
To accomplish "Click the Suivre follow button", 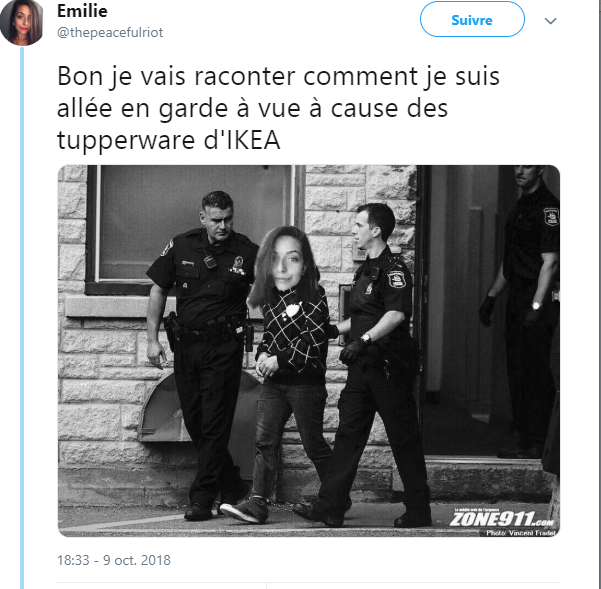I will [472, 20].
